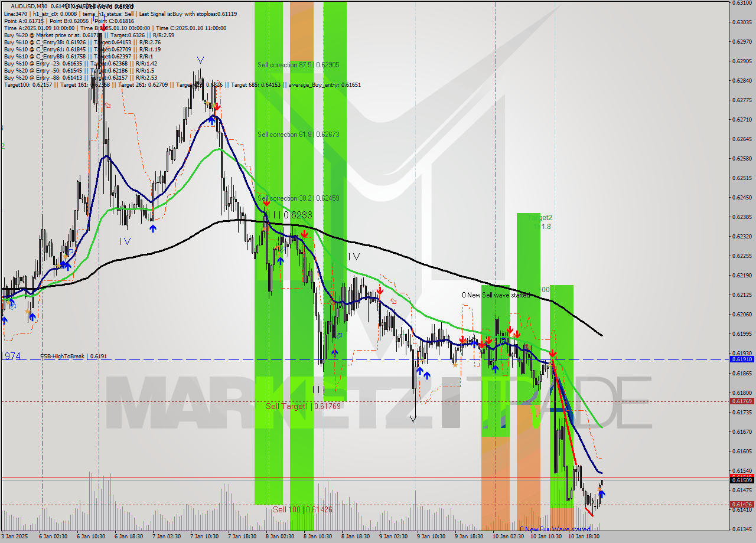756x543 pixels.
Task: Click the 0.62190 price scale label
Action: coord(742,275)
